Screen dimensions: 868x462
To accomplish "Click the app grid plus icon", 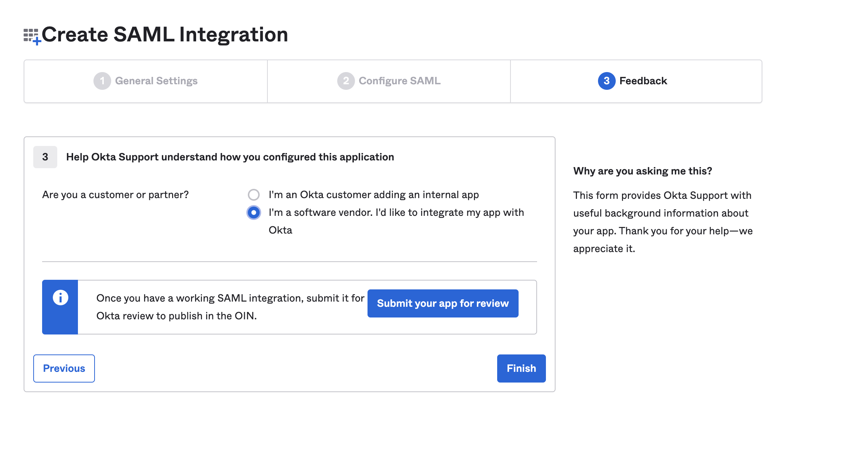I will 32,36.
